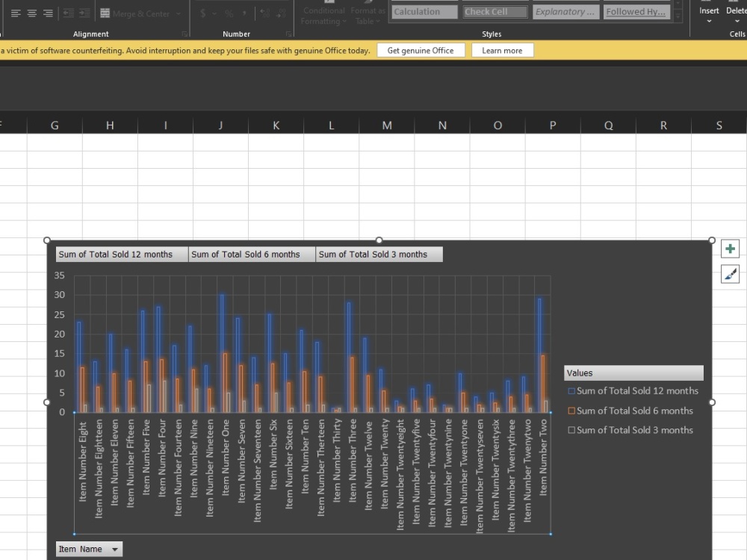
Task: Open the Merge & Center dropdown arrow
Action: pos(179,13)
